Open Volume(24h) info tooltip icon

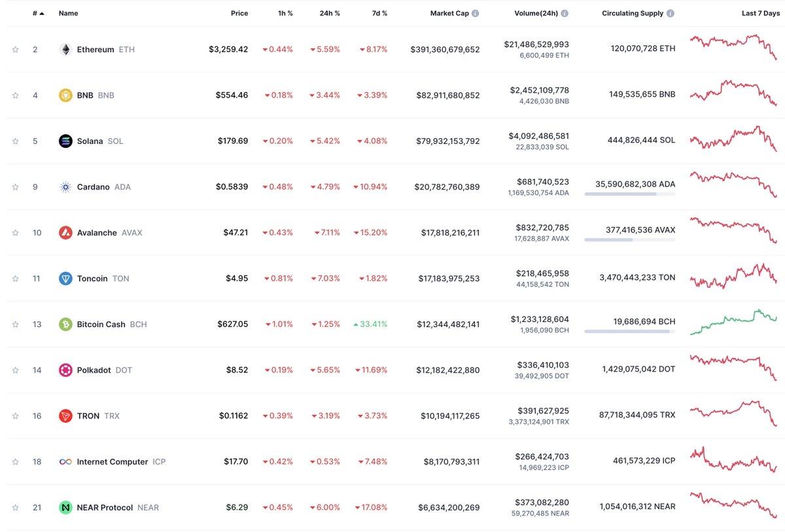pyautogui.click(x=565, y=13)
